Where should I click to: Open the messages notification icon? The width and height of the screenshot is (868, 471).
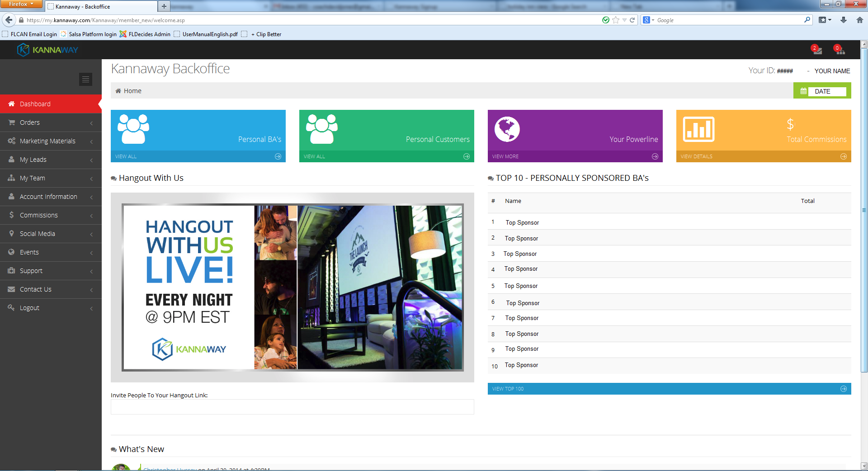[x=817, y=50]
